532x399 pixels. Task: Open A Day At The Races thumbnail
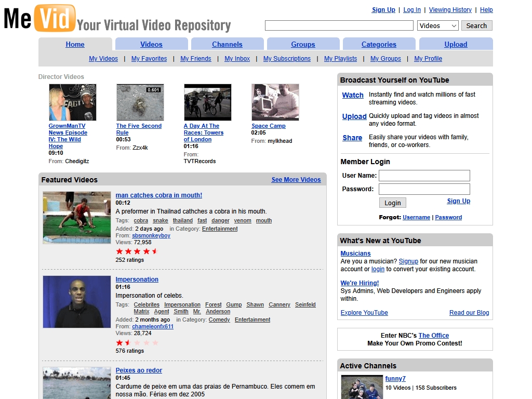pyautogui.click(x=207, y=102)
